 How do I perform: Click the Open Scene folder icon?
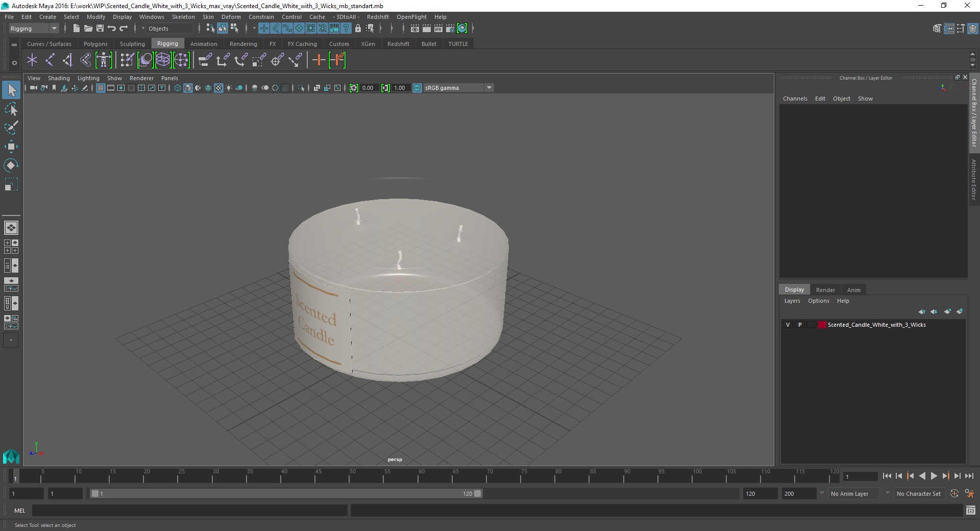(x=88, y=29)
